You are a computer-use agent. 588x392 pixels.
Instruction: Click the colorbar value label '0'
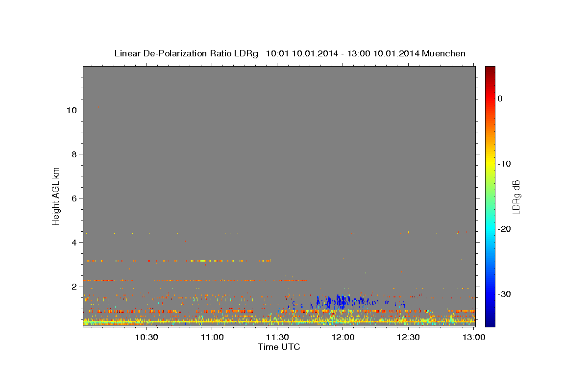click(500, 98)
